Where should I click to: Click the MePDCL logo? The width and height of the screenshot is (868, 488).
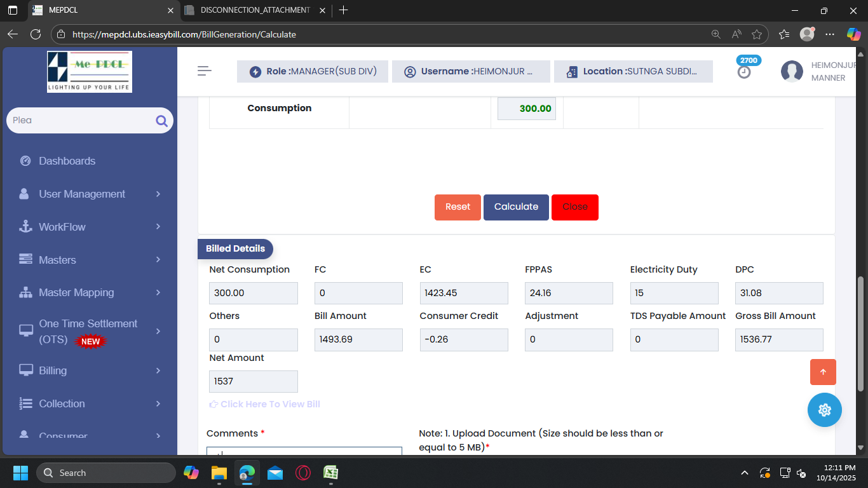pyautogui.click(x=90, y=71)
